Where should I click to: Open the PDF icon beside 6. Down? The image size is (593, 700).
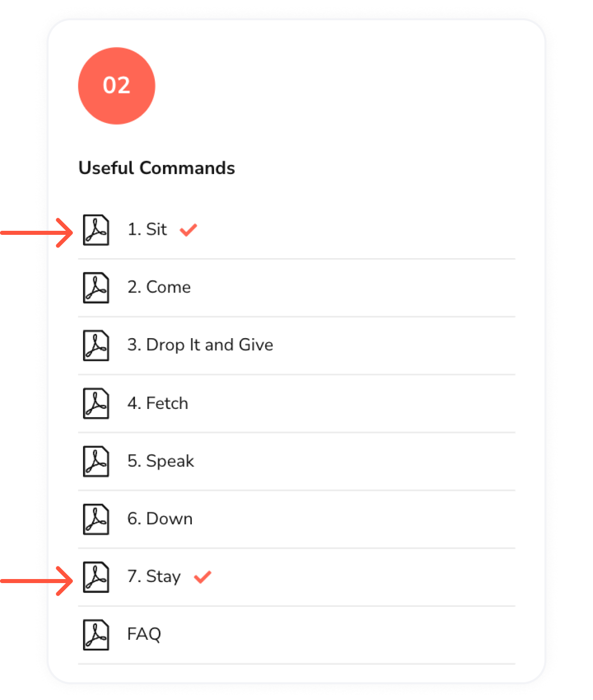coord(96,519)
